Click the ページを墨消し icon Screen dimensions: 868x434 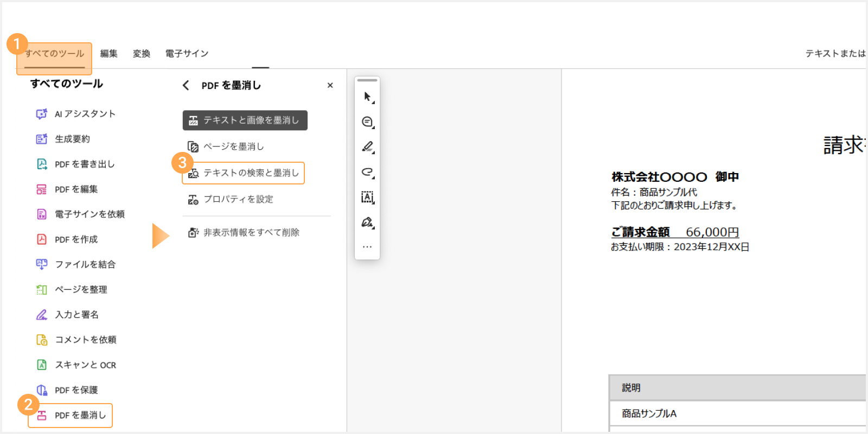193,146
